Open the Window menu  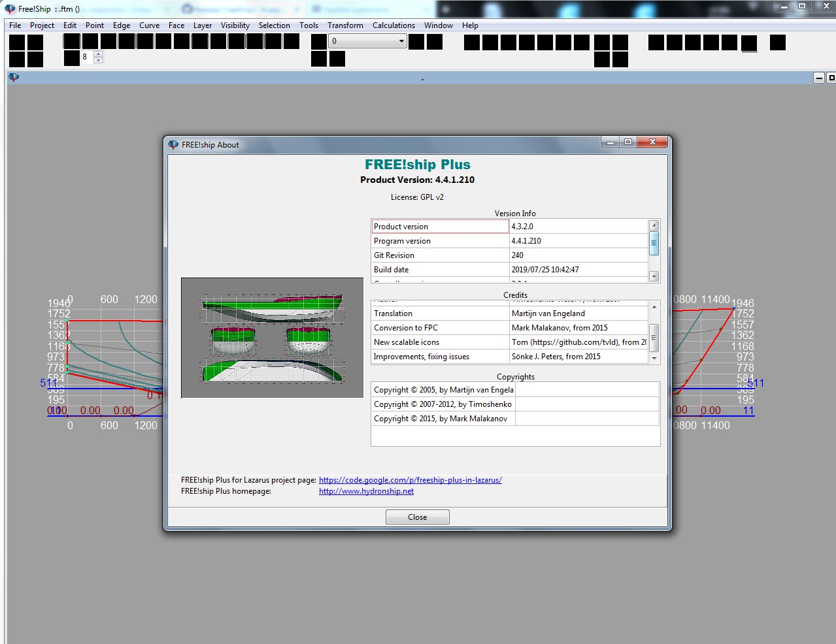(439, 25)
